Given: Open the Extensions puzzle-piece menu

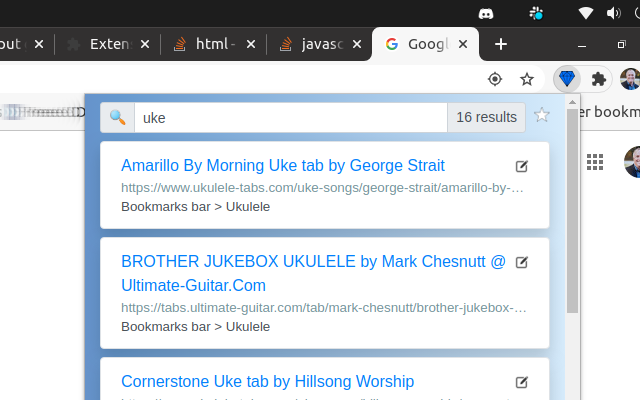Looking at the screenshot, I should pyautogui.click(x=599, y=79).
